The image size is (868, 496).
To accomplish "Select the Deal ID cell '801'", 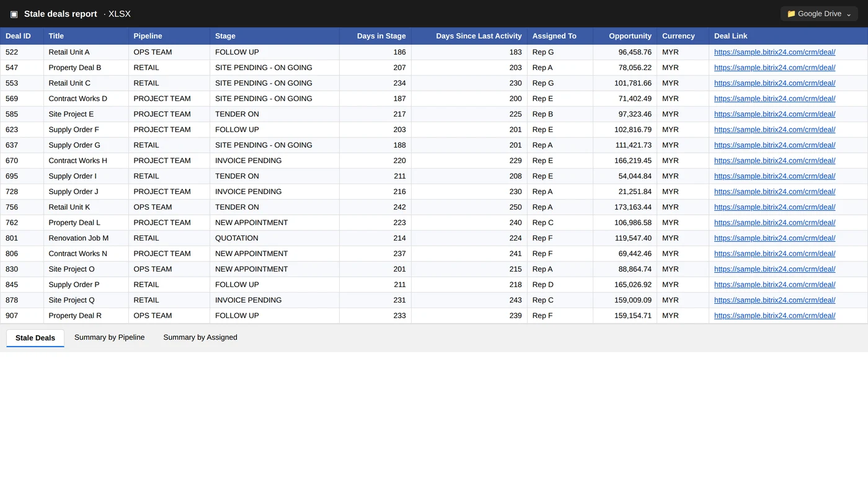I will pyautogui.click(x=22, y=238).
